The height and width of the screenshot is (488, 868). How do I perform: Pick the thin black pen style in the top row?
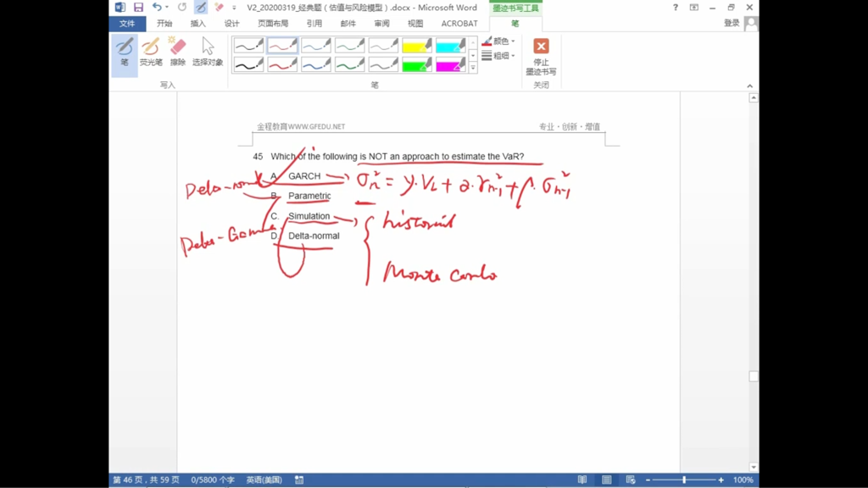click(248, 46)
